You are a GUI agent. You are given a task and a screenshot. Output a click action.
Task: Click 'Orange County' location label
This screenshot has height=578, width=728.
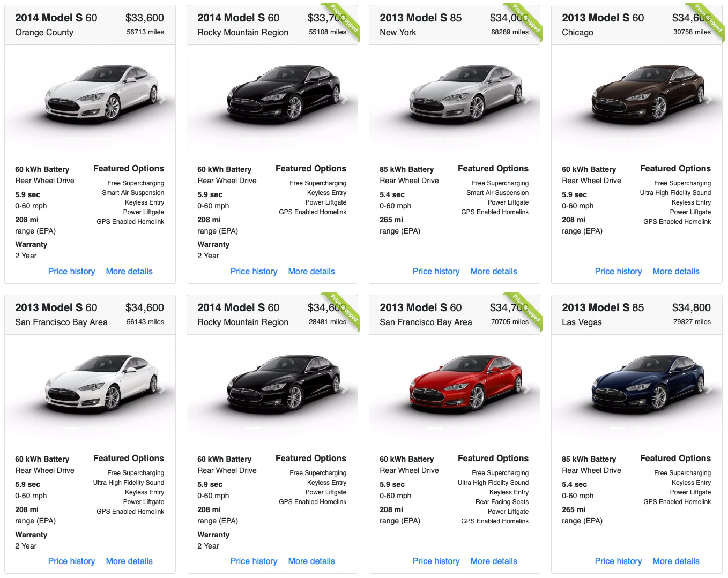point(44,32)
